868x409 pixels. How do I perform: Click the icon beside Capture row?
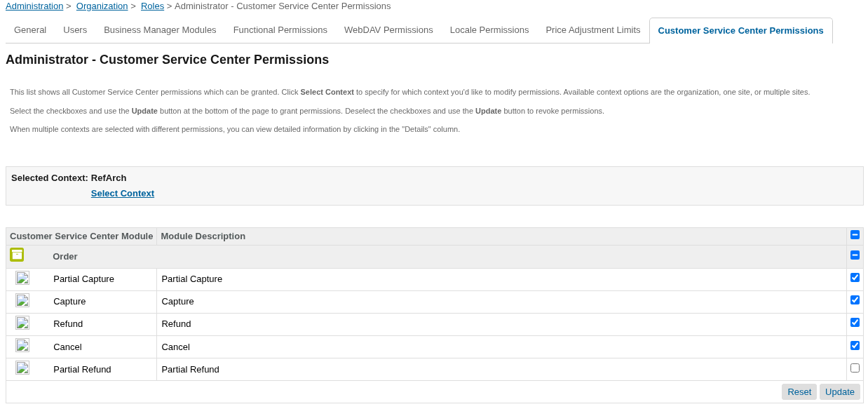pyautogui.click(x=22, y=301)
